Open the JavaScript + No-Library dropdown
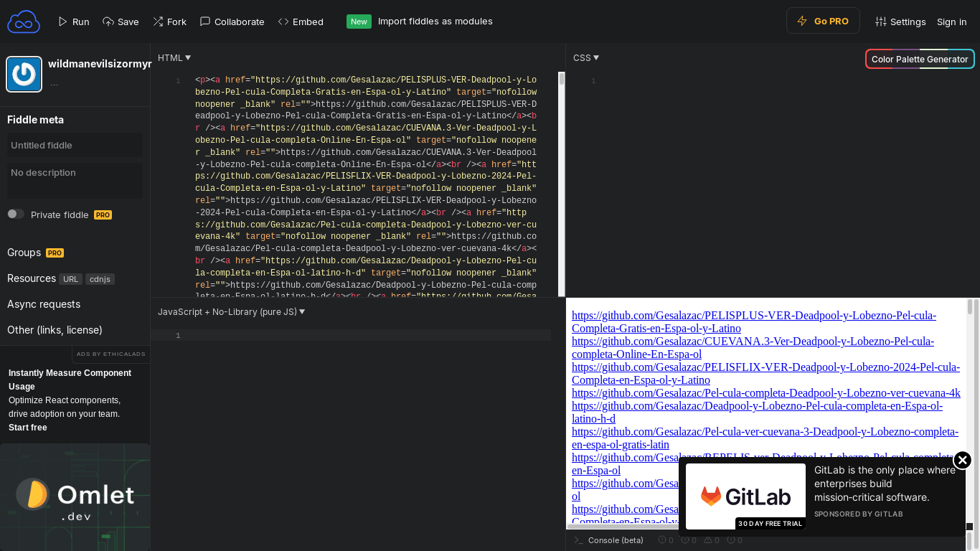 (232, 311)
